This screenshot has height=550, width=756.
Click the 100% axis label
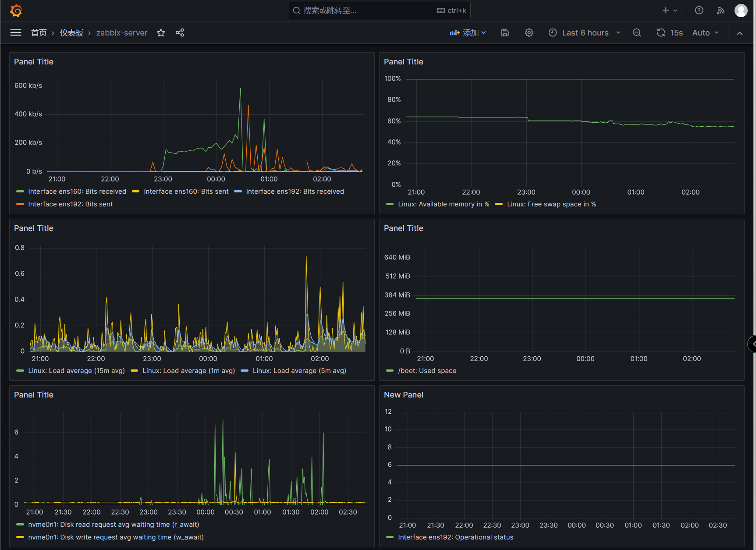point(393,78)
